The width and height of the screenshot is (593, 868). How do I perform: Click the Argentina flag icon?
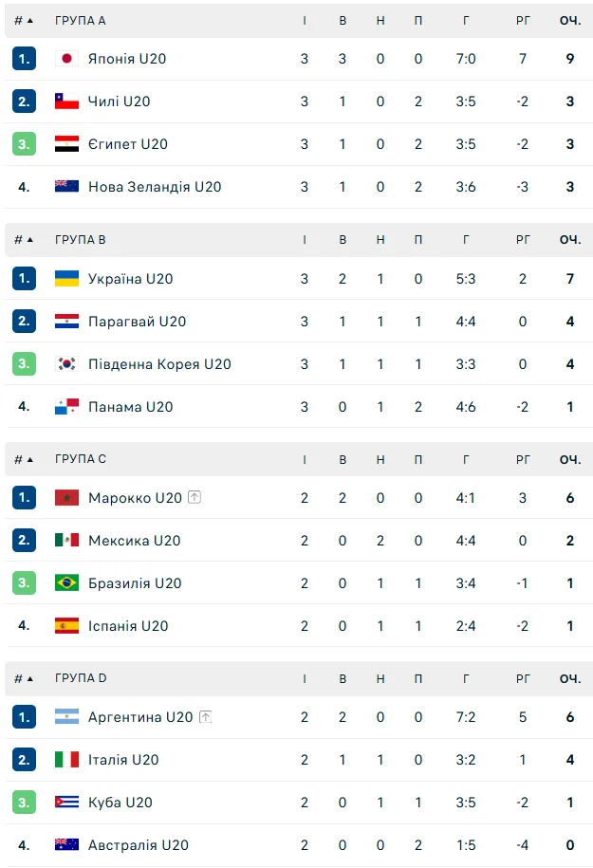click(66, 717)
